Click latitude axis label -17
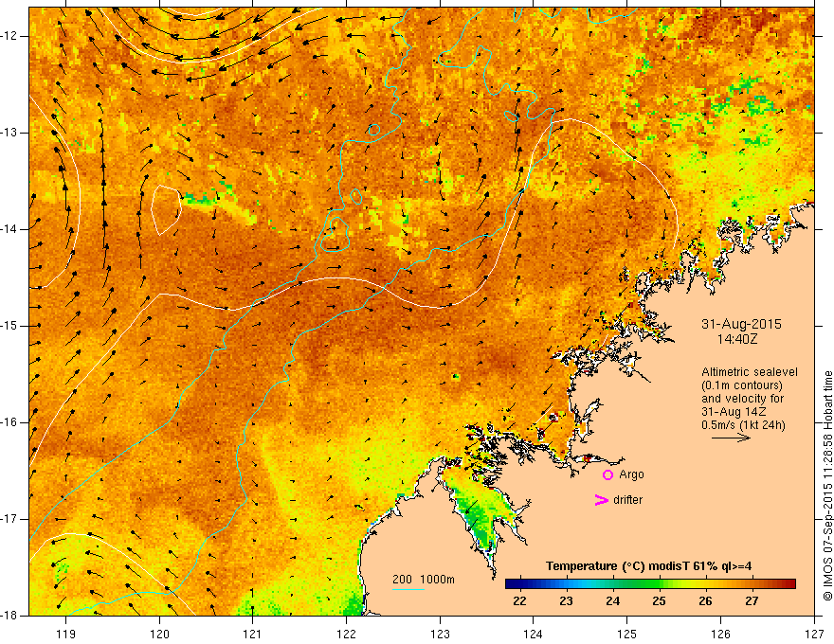The height and width of the screenshot is (644, 834). point(10,519)
